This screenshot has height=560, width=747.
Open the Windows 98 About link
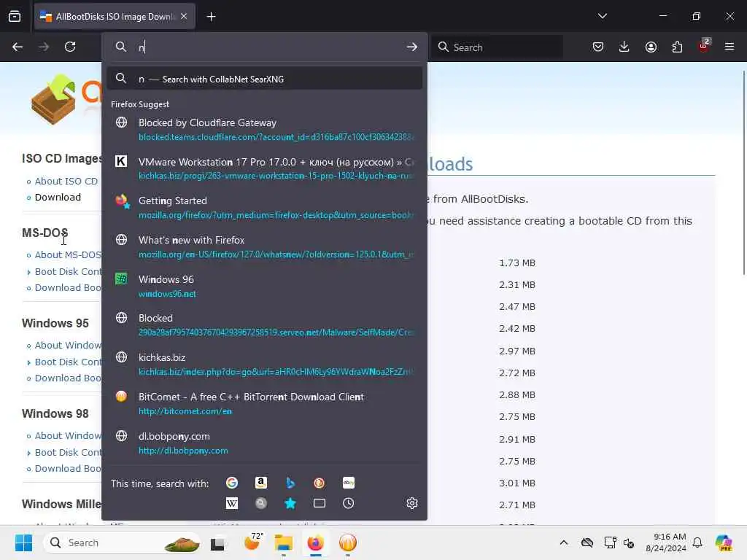point(68,436)
